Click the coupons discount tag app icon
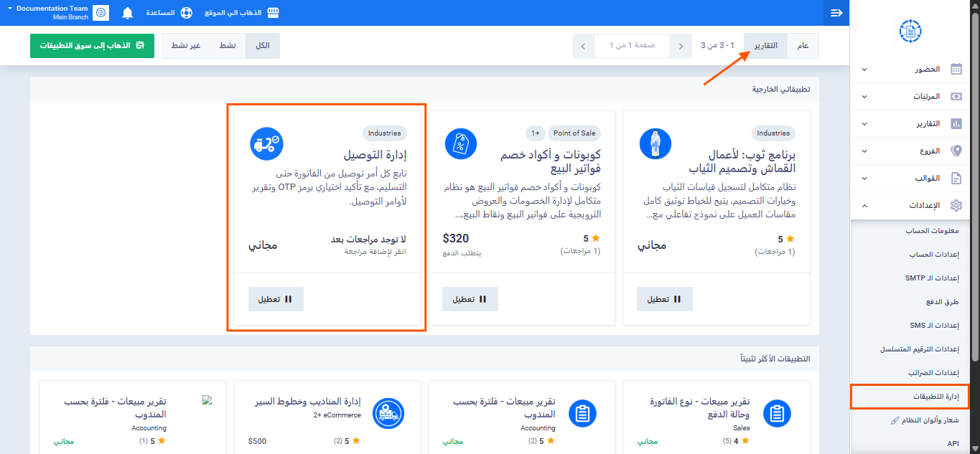This screenshot has width=980, height=454. point(461,144)
